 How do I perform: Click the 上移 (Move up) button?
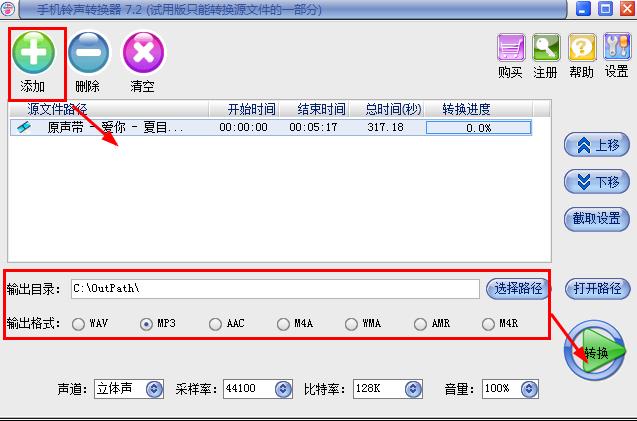coord(597,145)
